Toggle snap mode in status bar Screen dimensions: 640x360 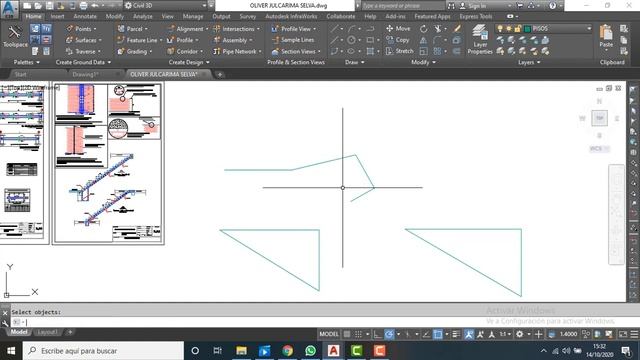point(358,334)
